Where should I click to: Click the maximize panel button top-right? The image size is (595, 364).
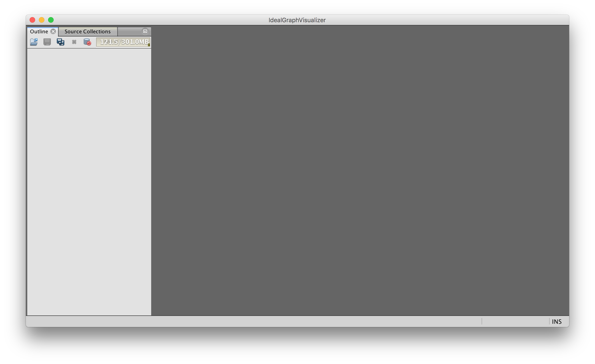pos(145,31)
